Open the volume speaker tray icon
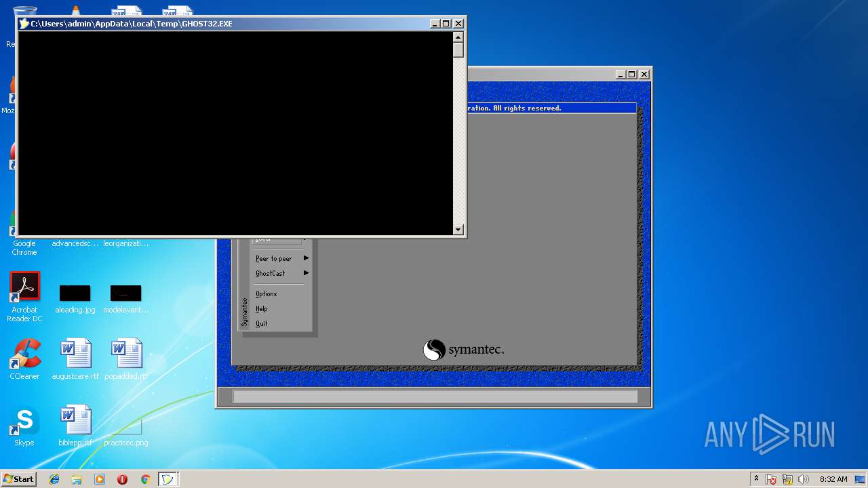This screenshot has height=488, width=868. pyautogui.click(x=804, y=479)
